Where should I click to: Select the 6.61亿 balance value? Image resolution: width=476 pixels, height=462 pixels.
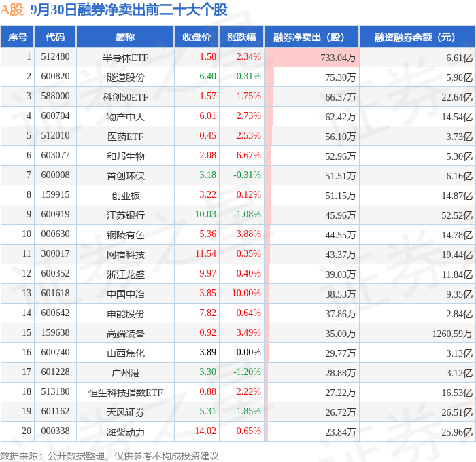point(459,58)
